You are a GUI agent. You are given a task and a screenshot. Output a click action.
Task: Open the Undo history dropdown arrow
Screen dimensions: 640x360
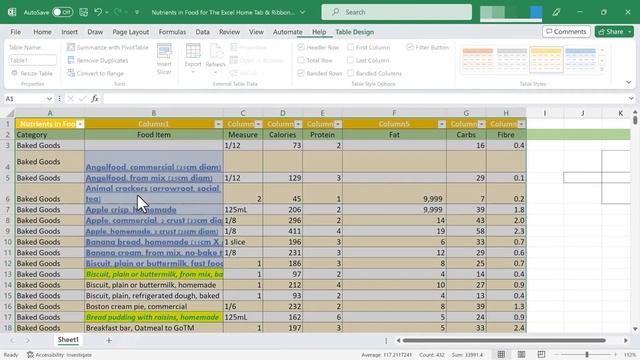(107, 13)
